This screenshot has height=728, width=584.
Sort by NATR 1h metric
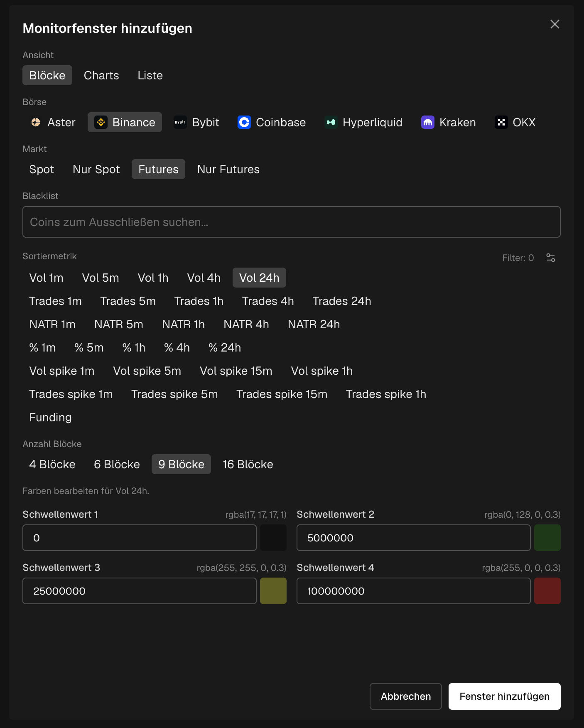184,324
